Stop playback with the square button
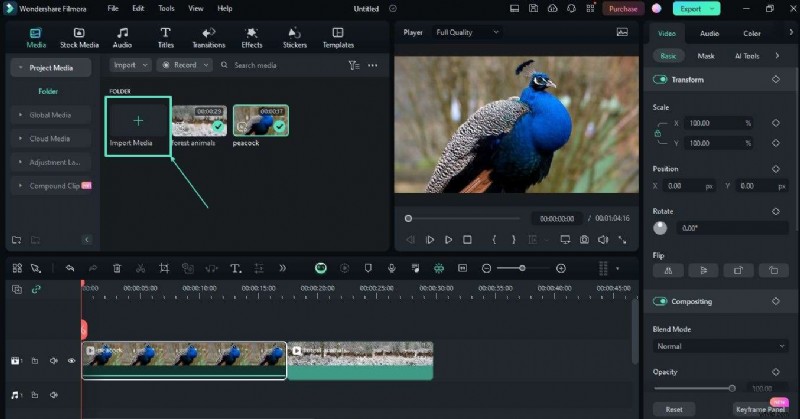Screen dimensions: 800x419 (x=467, y=239)
